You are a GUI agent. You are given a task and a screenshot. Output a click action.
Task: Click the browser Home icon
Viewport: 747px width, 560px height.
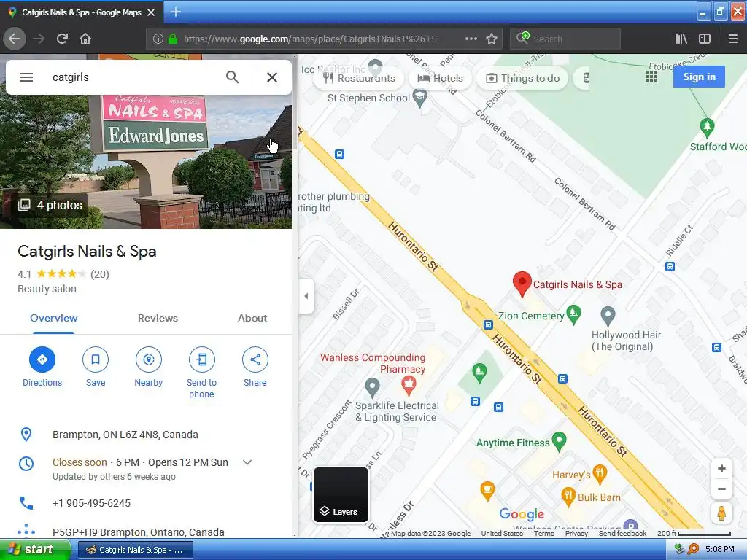click(x=85, y=39)
